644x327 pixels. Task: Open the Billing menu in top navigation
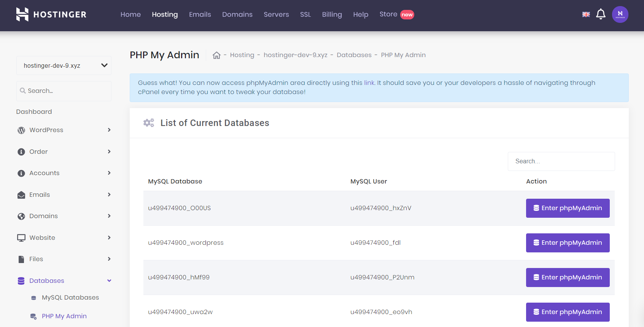[x=332, y=14]
